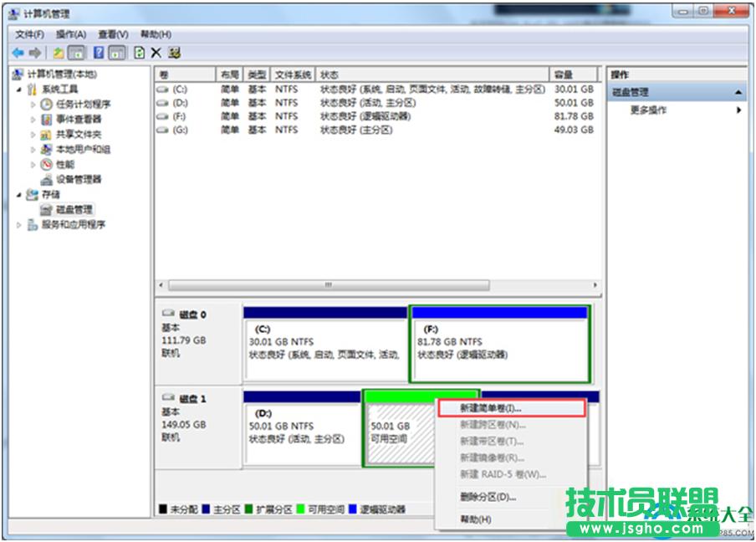The width and height of the screenshot is (756, 542).
Task: Click the Refresh toolbar icon
Action: (x=139, y=53)
